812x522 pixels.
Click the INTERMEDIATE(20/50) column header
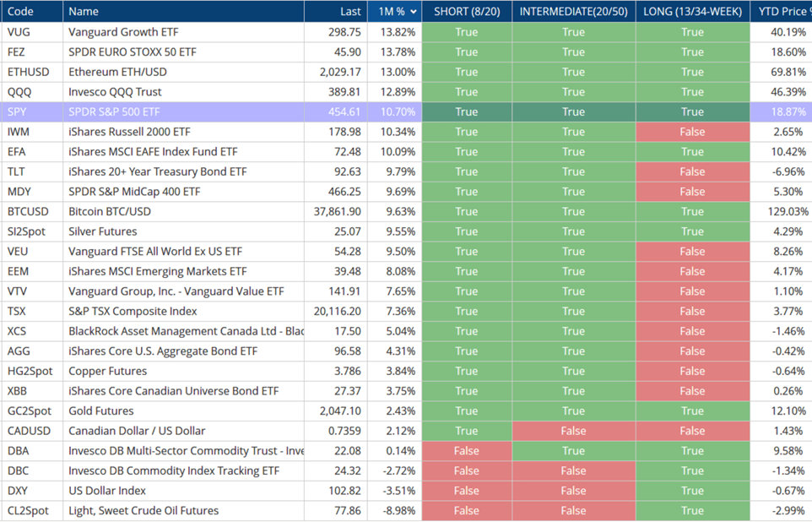573,12
